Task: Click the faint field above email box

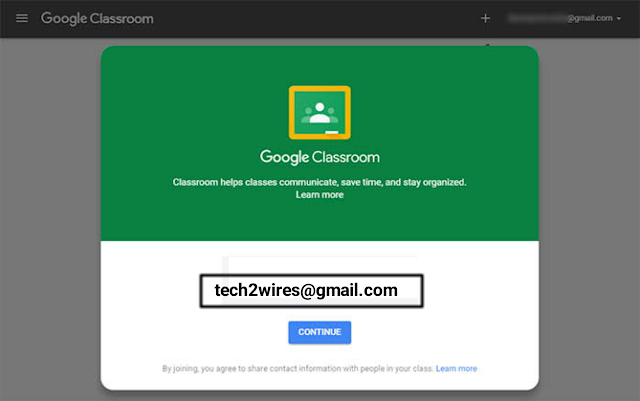Action: pos(320,265)
